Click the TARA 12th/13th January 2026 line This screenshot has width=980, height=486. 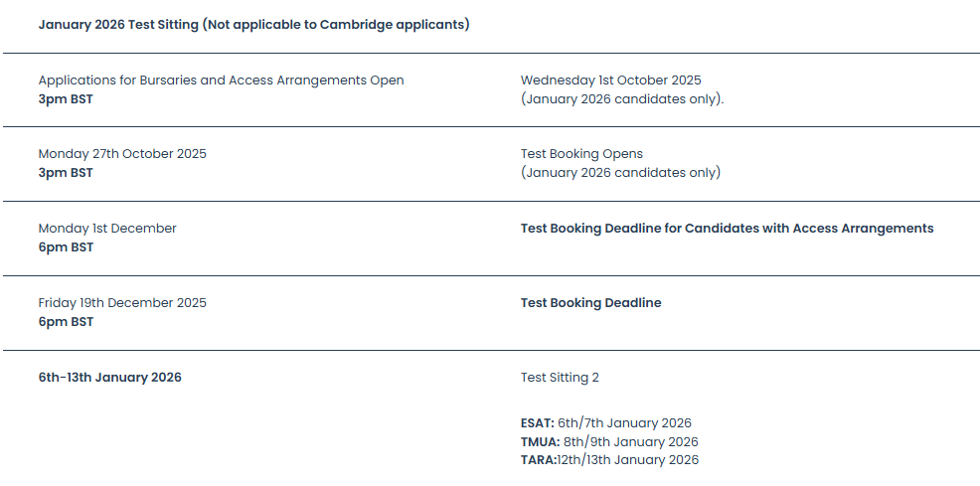[x=609, y=460]
